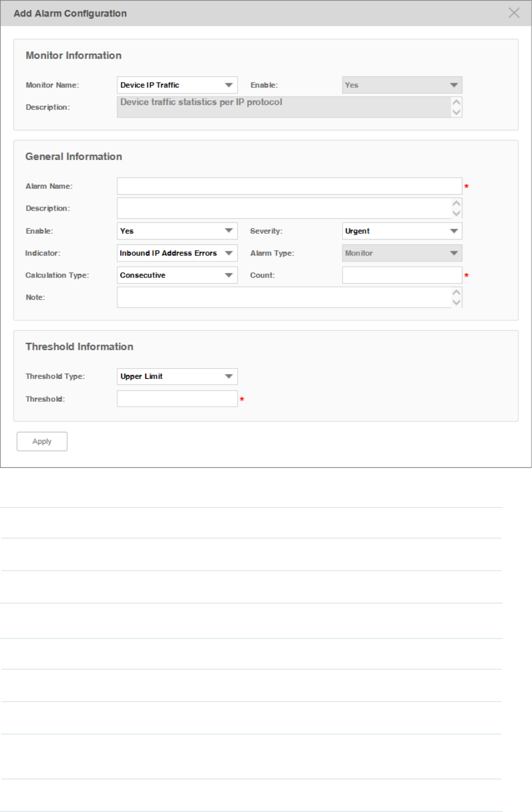Click the Severity label

[266, 231]
